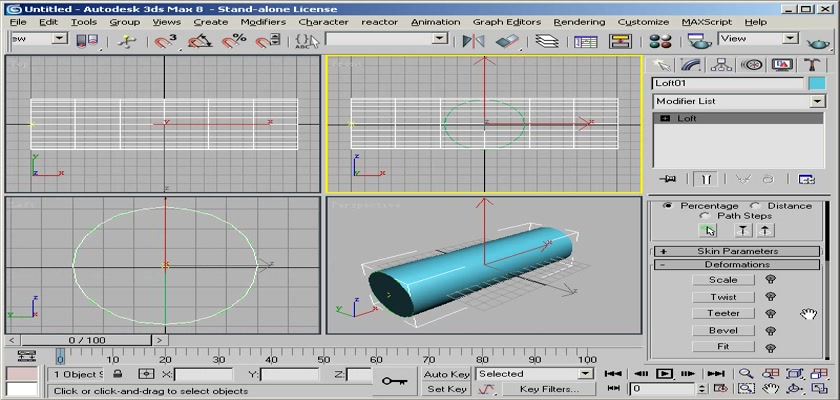Click the time slider 0 / 100 handle
The image size is (840, 400).
tap(87, 340)
